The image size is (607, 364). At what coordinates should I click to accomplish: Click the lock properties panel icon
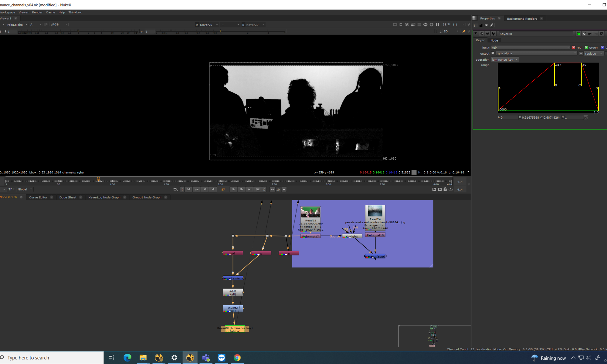coord(481,25)
